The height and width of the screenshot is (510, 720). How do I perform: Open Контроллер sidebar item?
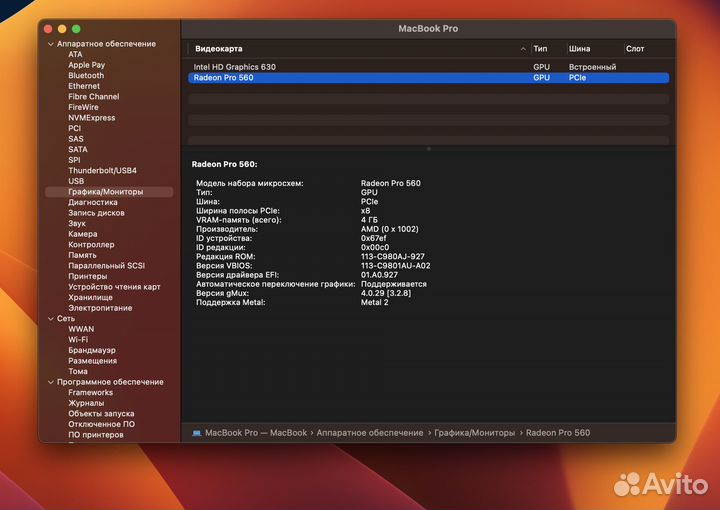91,244
